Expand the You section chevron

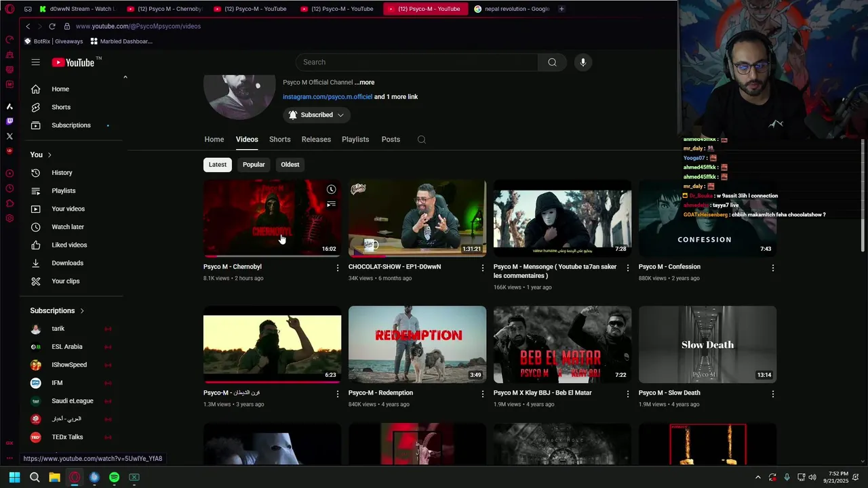click(50, 155)
